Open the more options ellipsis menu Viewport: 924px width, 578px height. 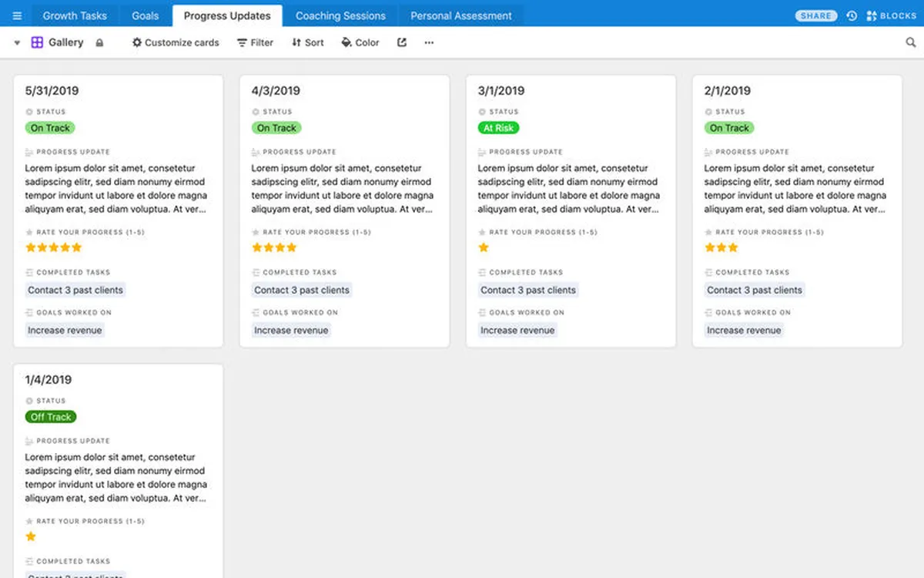(x=429, y=43)
